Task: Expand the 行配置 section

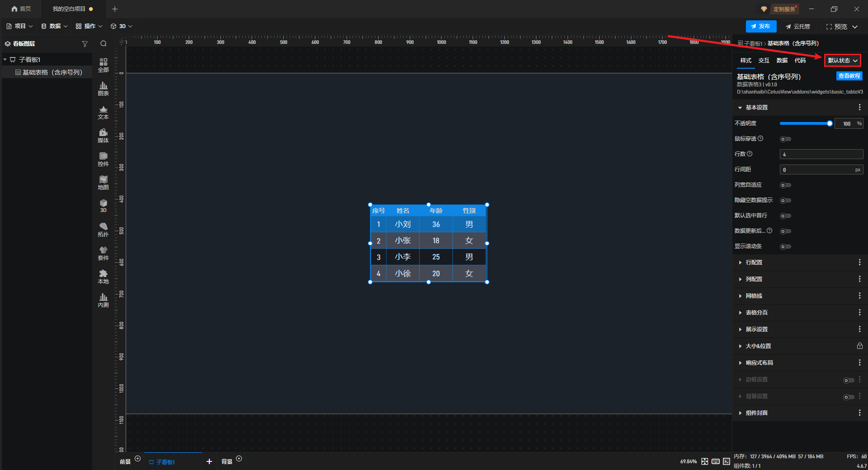Action: (x=754, y=263)
